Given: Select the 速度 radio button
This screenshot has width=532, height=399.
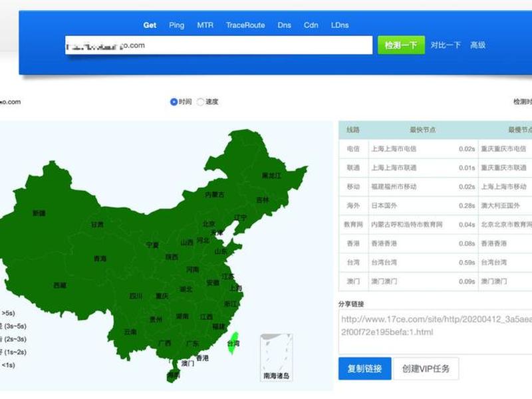Looking at the screenshot, I should pos(200,102).
